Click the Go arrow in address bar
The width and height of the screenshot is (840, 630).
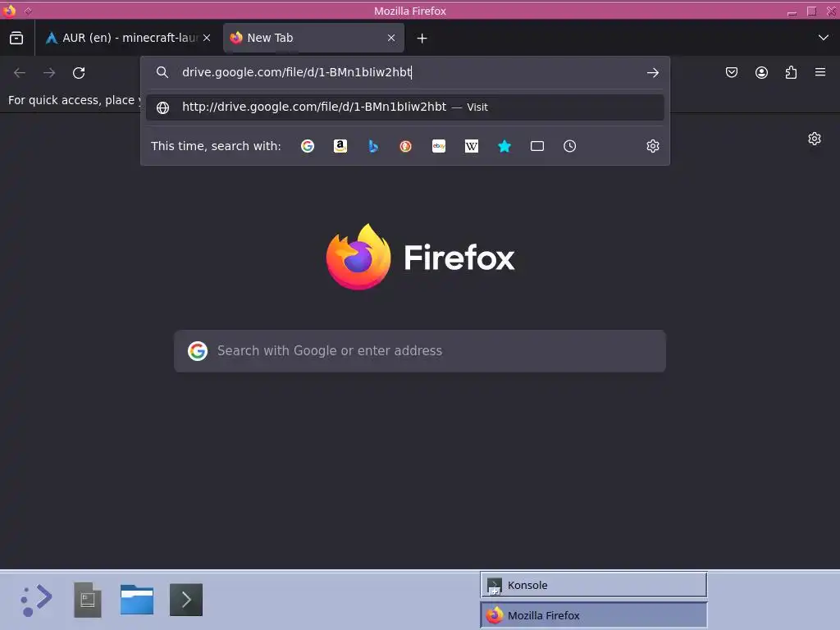[x=652, y=72]
